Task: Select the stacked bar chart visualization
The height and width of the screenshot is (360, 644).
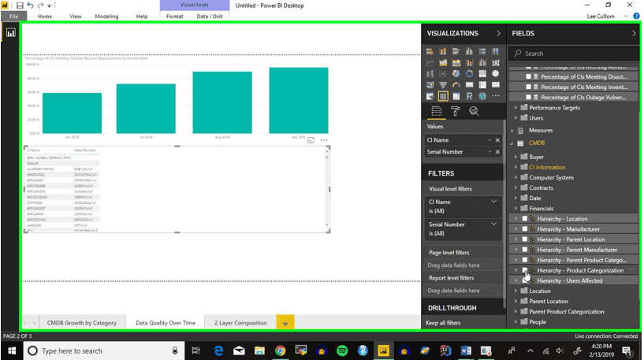Action: click(430, 51)
